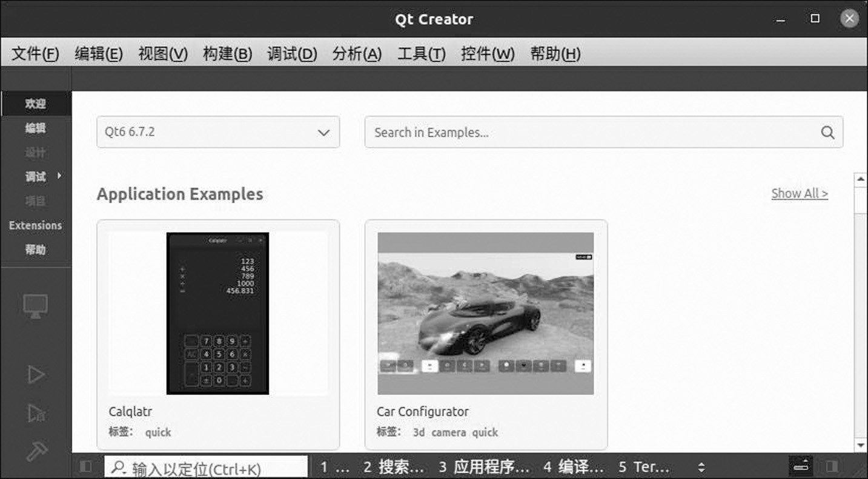
Task: Select the quick tag under Car Configurator
Action: pos(485,432)
